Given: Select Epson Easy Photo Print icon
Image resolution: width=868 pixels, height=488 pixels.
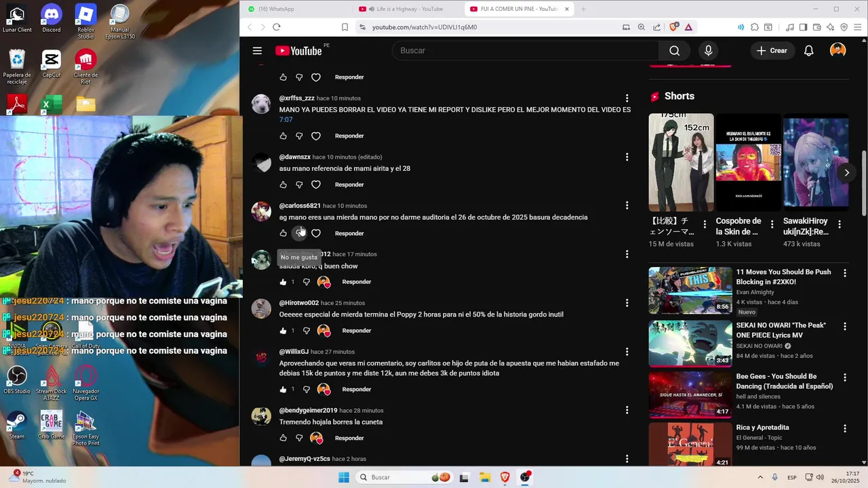Looking at the screenshot, I should pos(85,428).
